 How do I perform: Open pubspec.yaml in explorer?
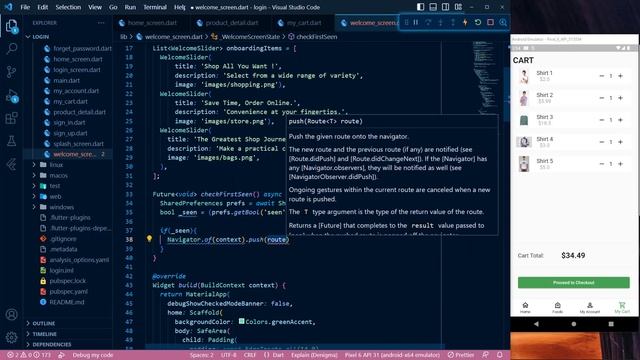coord(68,291)
